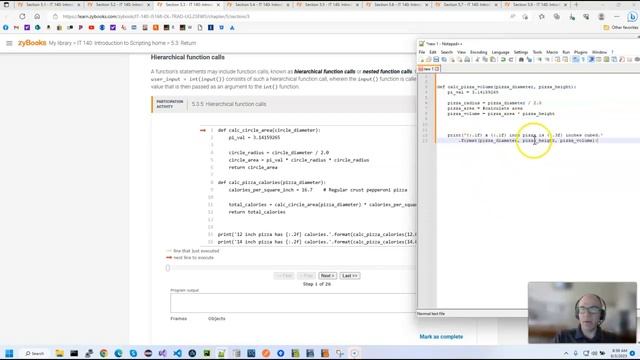Click the Open file icon in Notepad++ toolbar

tap(429, 60)
